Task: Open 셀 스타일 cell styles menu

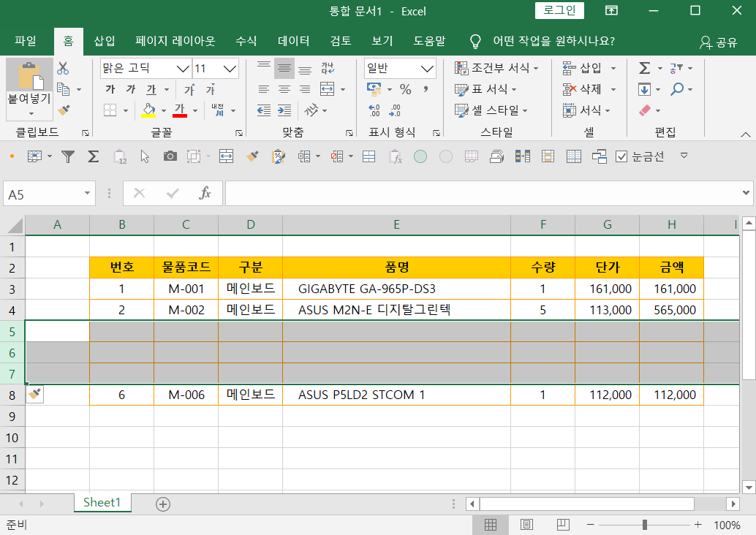Action: tap(491, 110)
